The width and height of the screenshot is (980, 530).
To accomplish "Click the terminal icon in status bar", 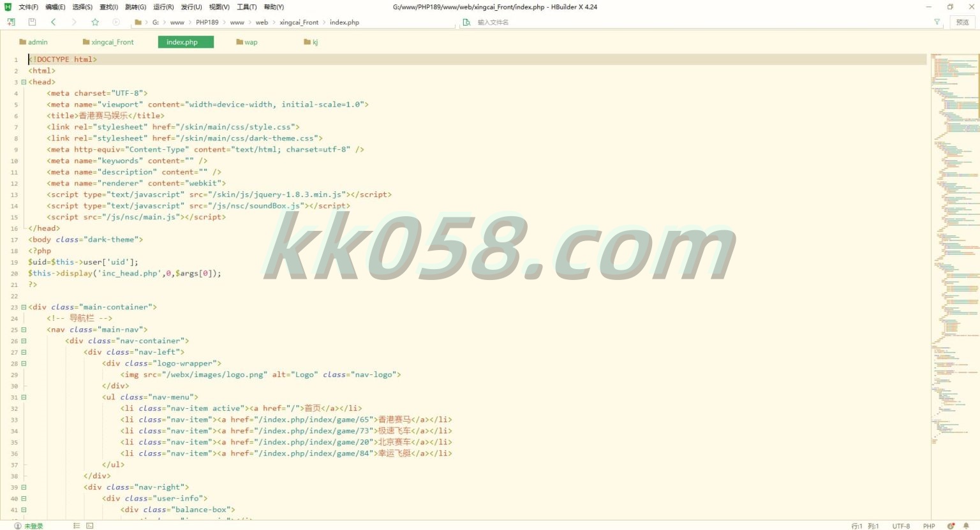I will coord(90,526).
